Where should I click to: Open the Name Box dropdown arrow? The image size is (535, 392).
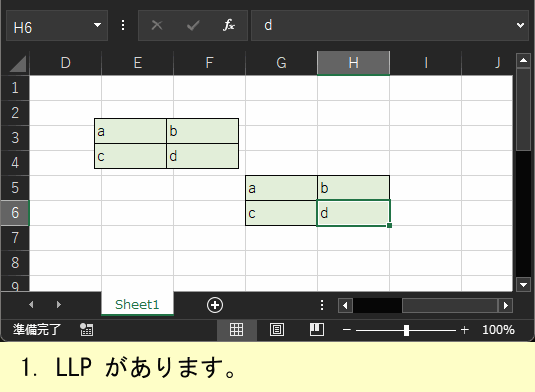[x=97, y=25]
